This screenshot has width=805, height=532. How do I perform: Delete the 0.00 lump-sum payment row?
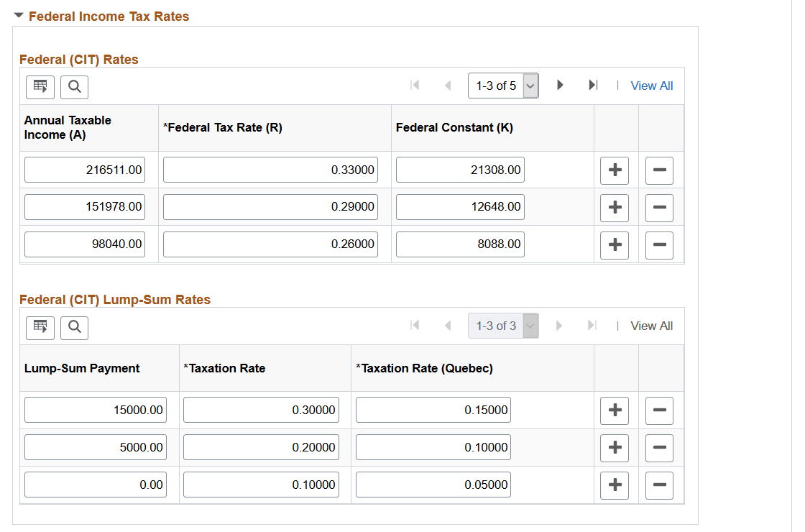pos(659,485)
